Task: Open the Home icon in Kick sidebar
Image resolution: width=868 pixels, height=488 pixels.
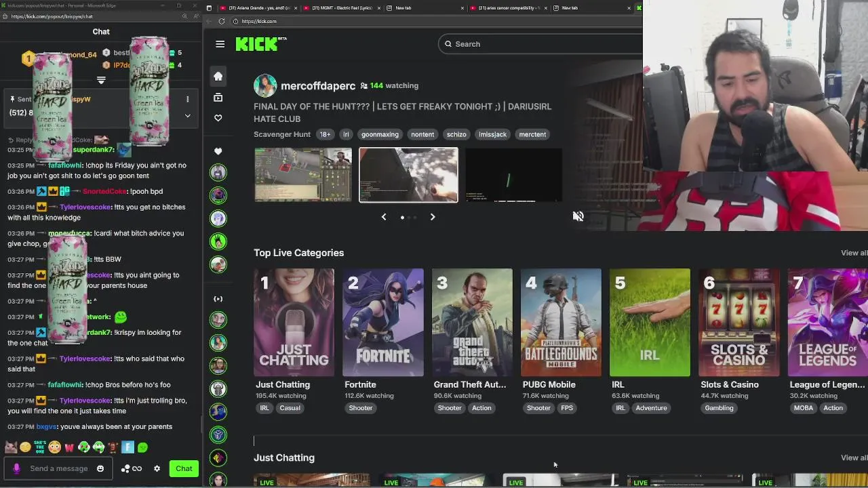Action: pos(218,76)
